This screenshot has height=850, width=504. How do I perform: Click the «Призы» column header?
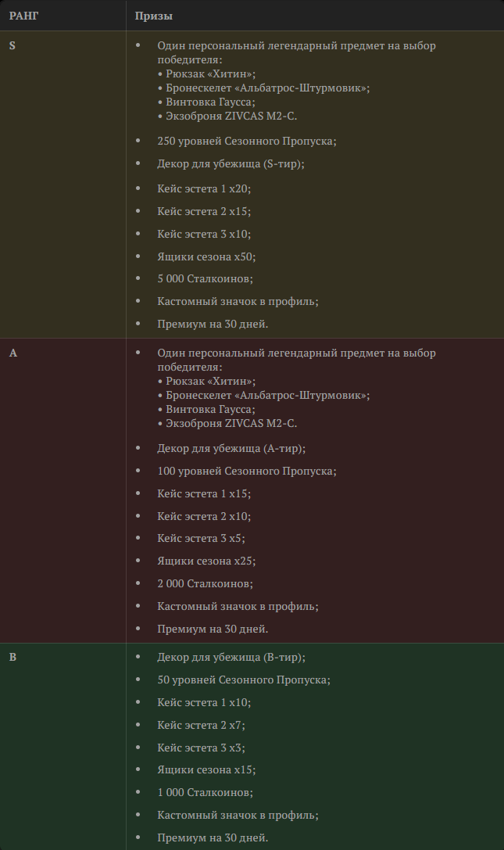153,16
